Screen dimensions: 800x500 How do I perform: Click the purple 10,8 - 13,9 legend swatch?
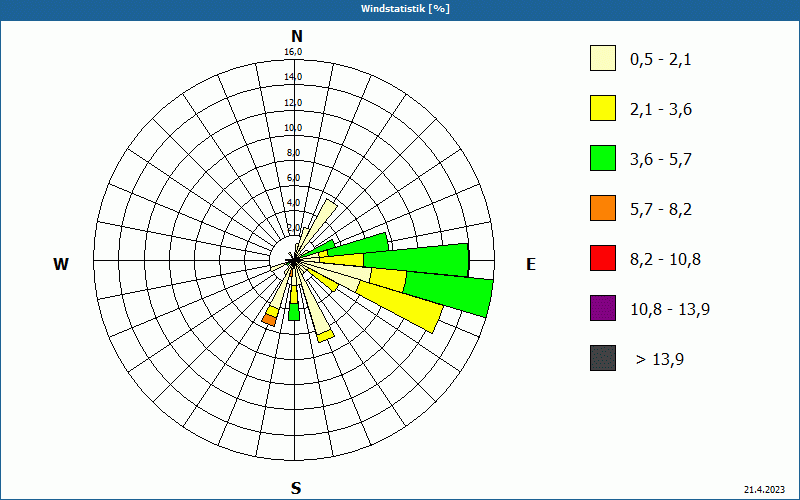[603, 308]
